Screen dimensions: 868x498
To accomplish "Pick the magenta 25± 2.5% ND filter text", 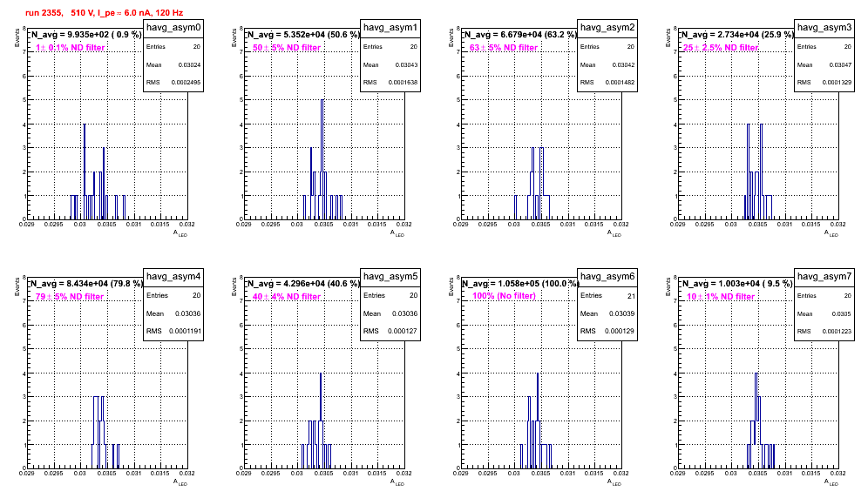I will coord(720,48).
